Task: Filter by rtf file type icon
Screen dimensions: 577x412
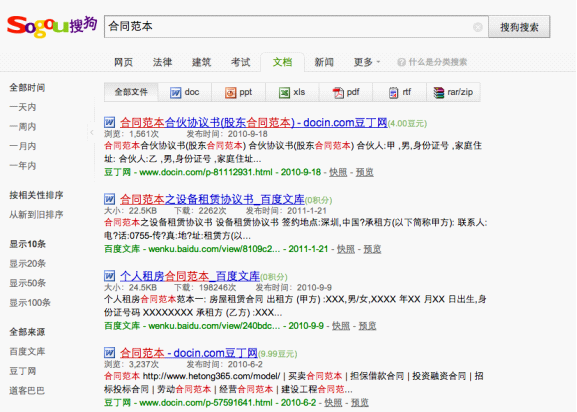Action: tap(393, 92)
